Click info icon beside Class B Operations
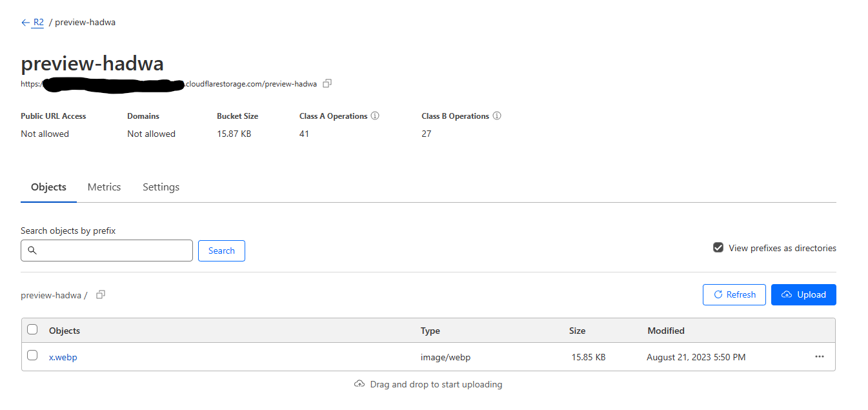The height and width of the screenshot is (410, 868). 497,116
